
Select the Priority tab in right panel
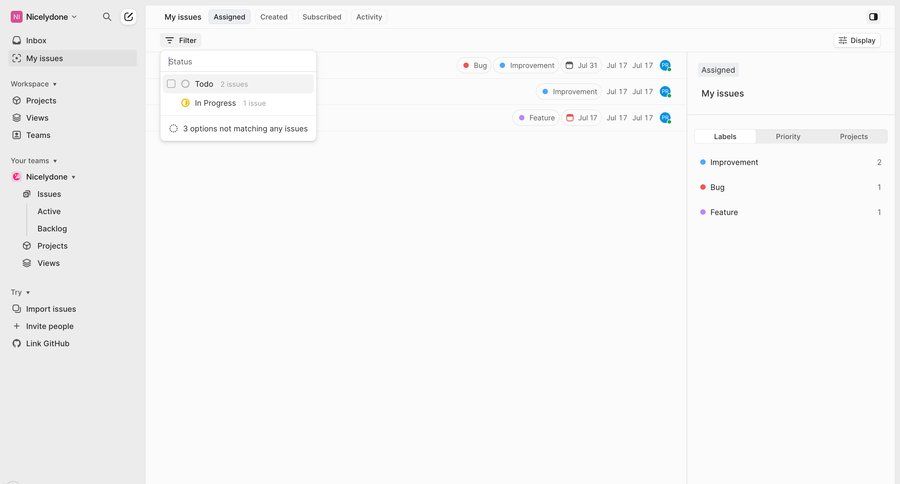pos(788,137)
